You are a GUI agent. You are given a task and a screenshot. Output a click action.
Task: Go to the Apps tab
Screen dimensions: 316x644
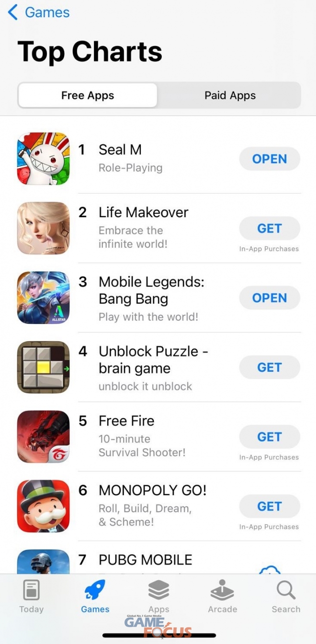coord(158,596)
